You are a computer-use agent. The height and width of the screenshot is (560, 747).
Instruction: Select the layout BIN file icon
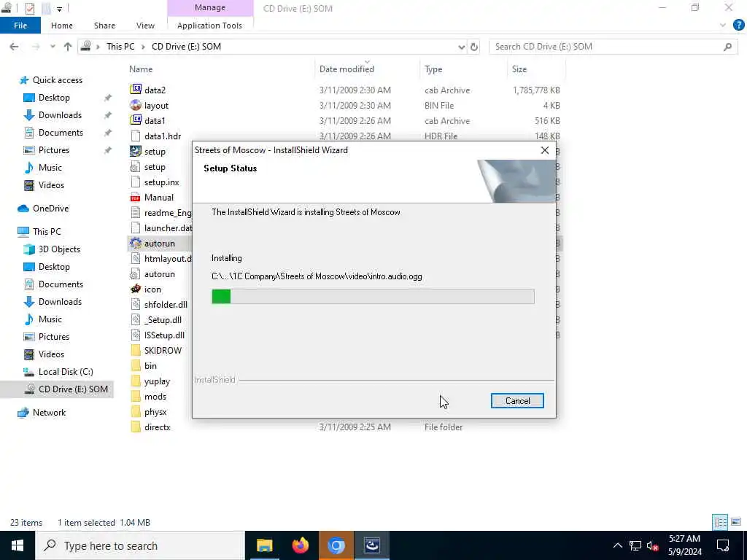tap(136, 105)
